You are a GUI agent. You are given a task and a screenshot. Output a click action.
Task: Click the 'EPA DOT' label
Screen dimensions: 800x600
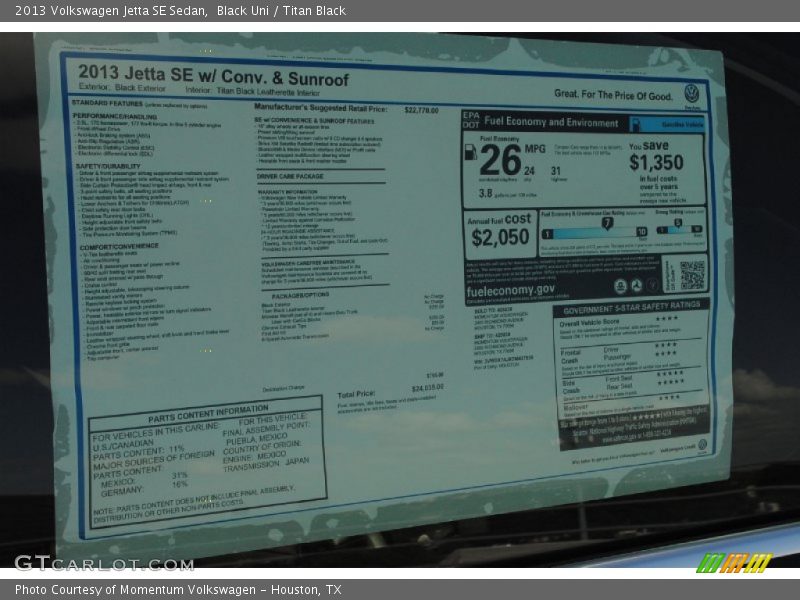(470, 120)
